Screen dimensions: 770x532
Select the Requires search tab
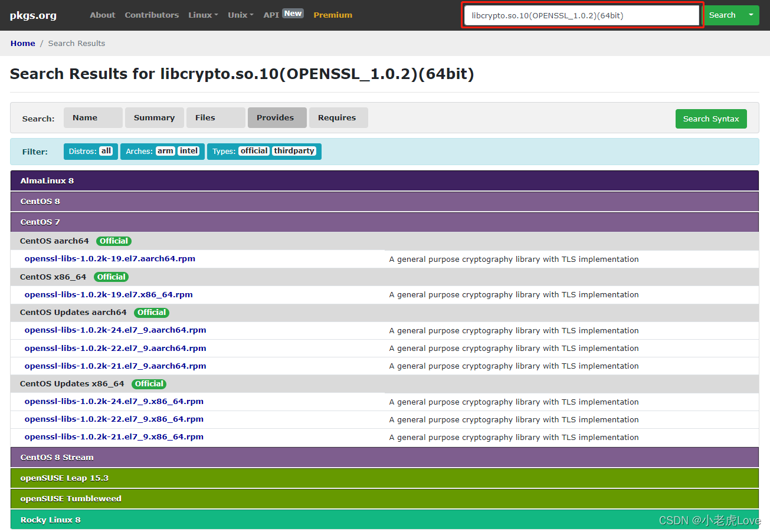click(339, 117)
